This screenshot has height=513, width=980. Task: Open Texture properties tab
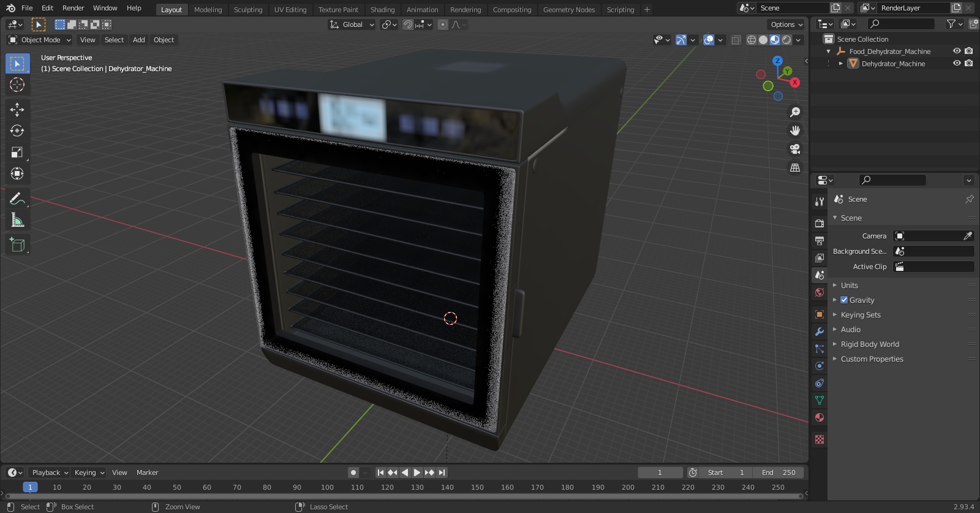click(820, 439)
